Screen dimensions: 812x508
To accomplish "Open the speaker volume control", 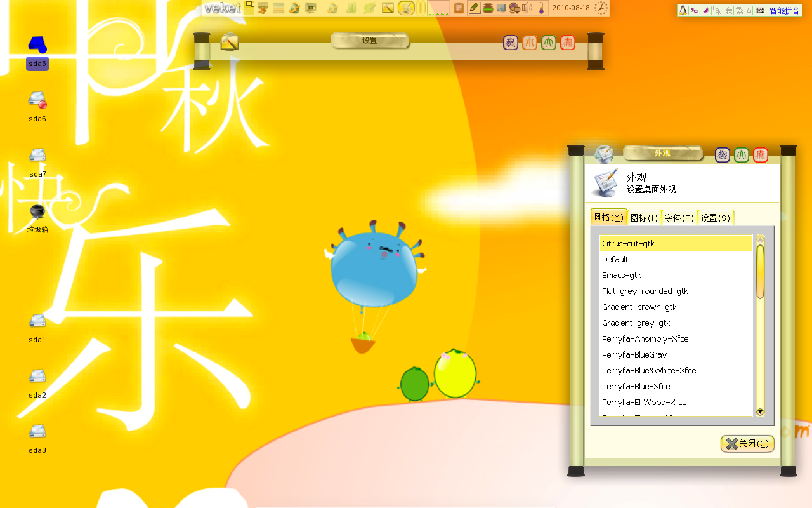I will pos(527,8).
